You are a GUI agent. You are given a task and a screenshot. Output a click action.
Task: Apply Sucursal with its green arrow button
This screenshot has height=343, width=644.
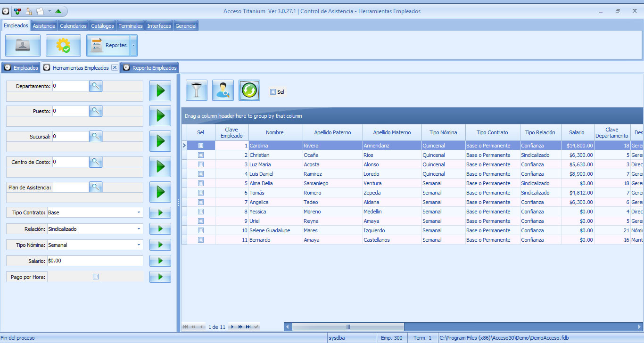pyautogui.click(x=160, y=141)
